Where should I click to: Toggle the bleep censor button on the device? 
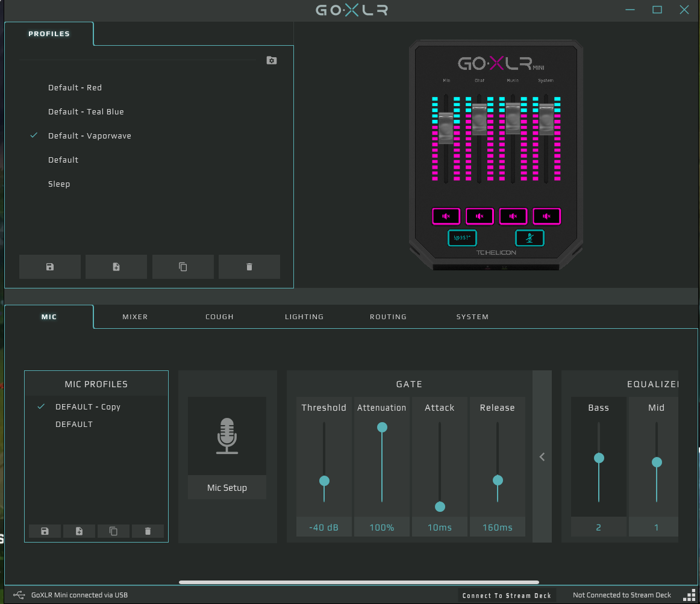[x=462, y=237]
